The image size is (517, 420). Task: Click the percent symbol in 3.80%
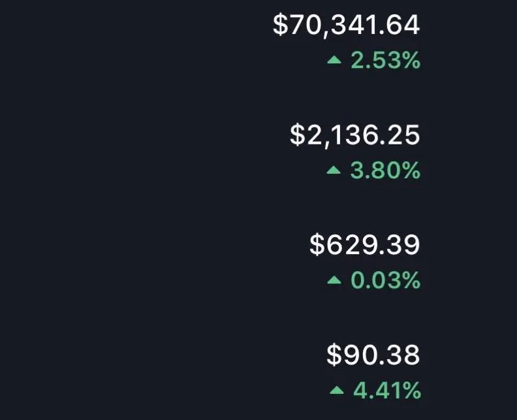(x=411, y=170)
